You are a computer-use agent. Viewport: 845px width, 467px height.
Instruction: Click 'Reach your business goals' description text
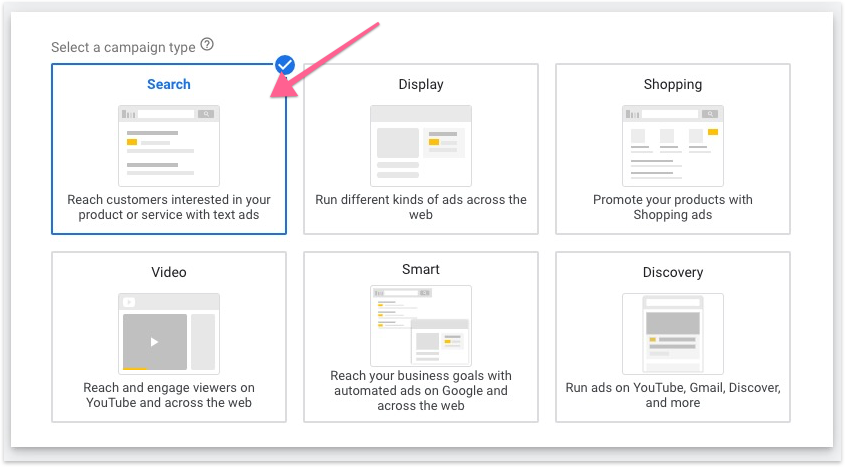coord(420,391)
